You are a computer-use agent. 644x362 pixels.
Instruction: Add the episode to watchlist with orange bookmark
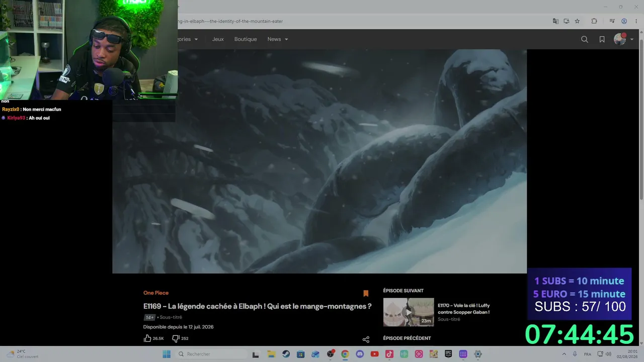point(366,293)
